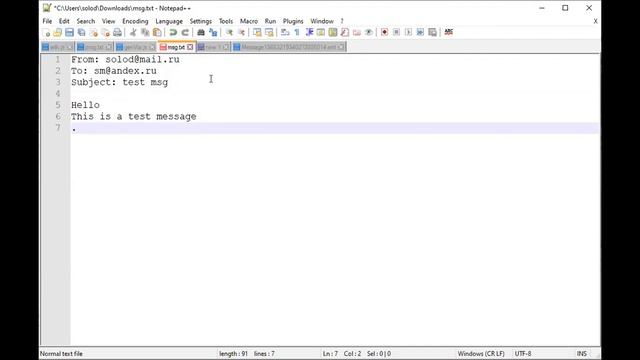The height and width of the screenshot is (360, 640).
Task: Toggle synchronized vertical scrolling icon
Action: 257,33
